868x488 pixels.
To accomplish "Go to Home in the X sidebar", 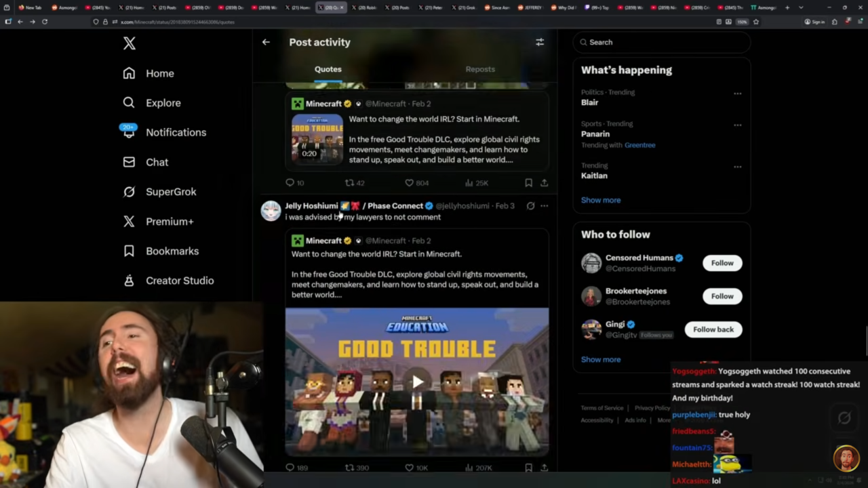I will 149,73.
